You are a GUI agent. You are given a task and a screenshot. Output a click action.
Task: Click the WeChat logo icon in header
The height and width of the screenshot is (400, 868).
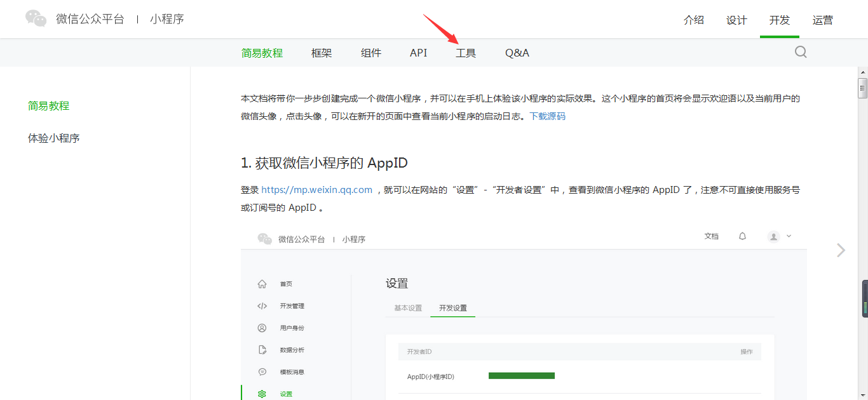(36, 18)
